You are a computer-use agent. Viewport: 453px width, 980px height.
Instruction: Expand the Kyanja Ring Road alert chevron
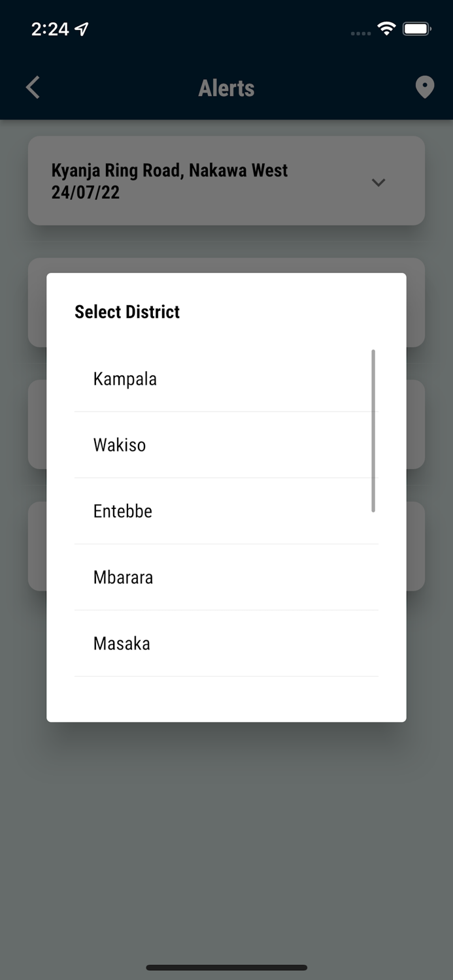tap(378, 182)
